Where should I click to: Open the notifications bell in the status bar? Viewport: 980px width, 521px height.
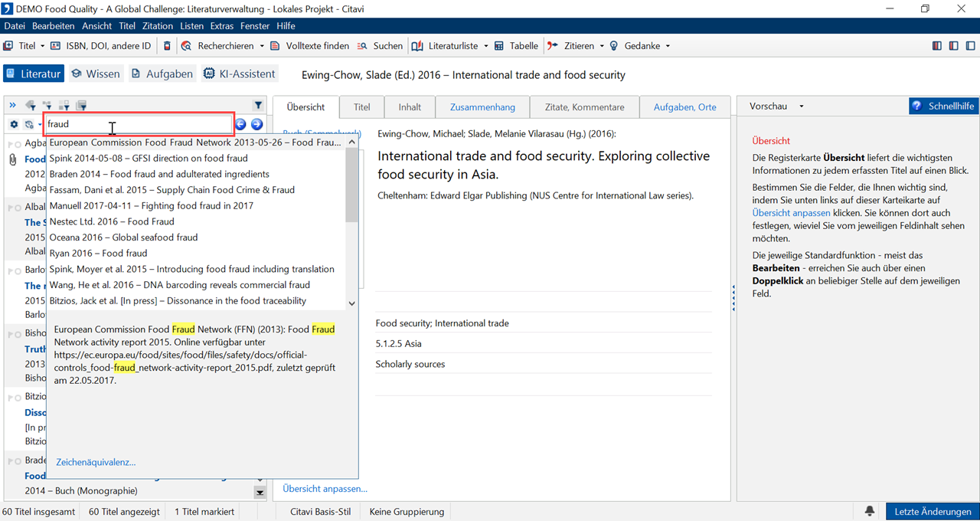pos(870,511)
